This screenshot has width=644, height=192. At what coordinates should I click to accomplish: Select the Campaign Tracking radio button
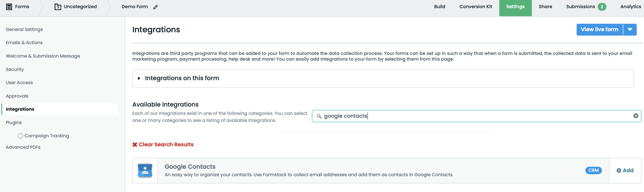[20, 136]
